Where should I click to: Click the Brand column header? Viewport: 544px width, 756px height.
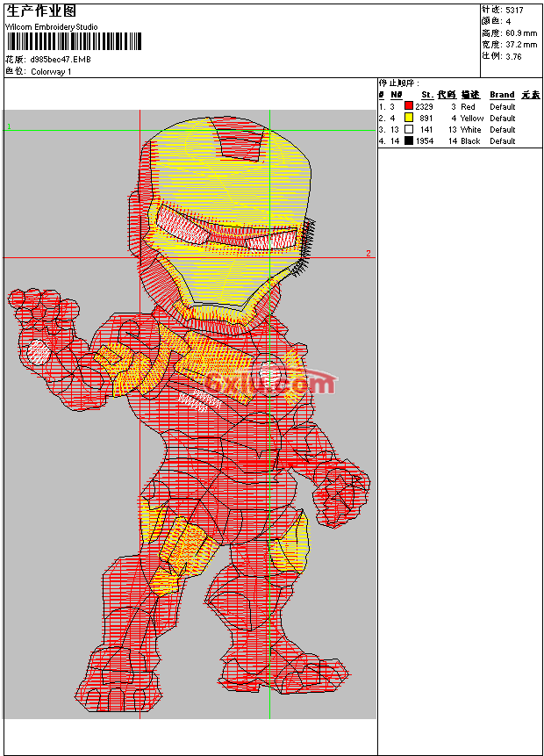click(502, 95)
